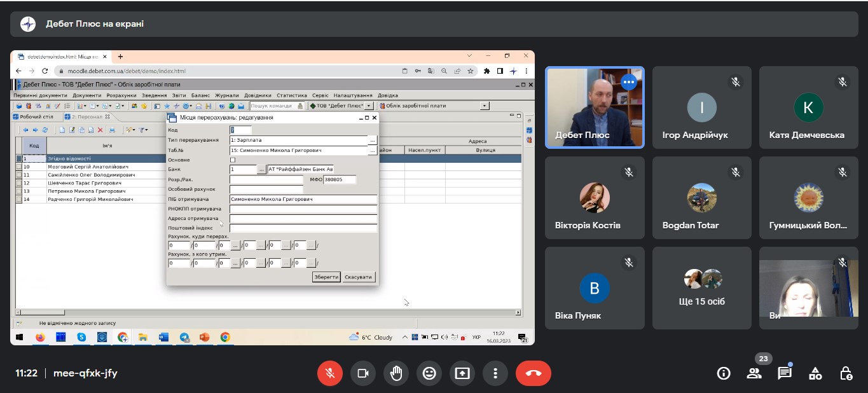Open chat with everyone
This screenshot has width=868, height=393.
point(785,373)
